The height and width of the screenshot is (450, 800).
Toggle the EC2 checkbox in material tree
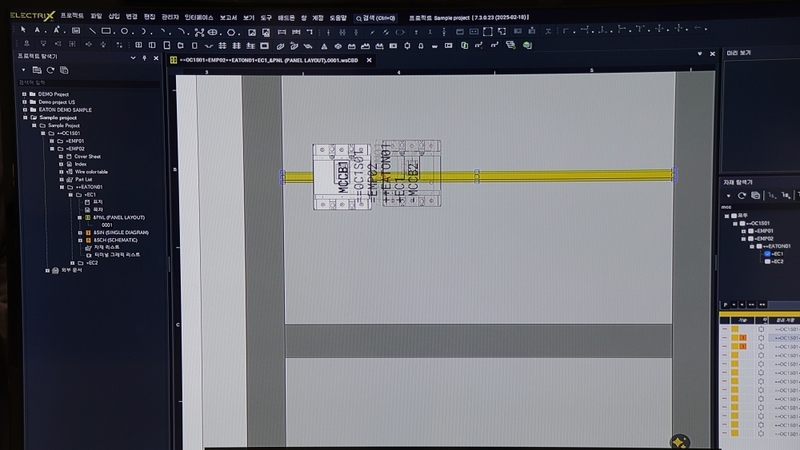(768, 262)
